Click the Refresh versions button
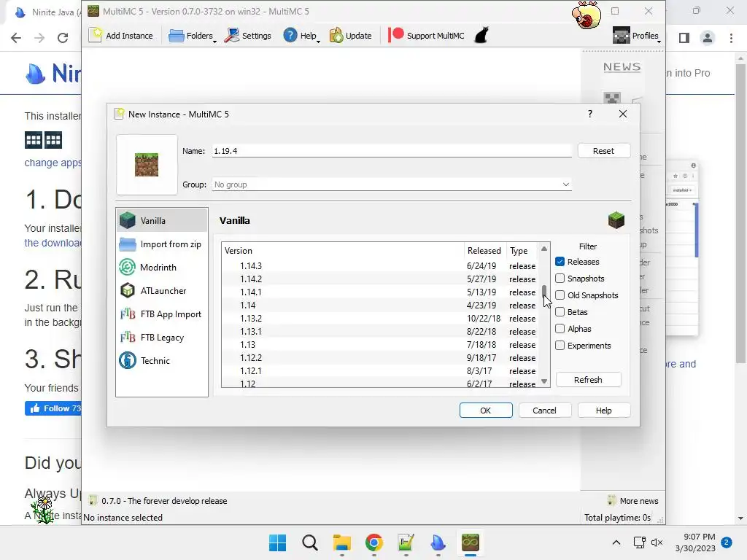The height and width of the screenshot is (560, 747). (589, 379)
